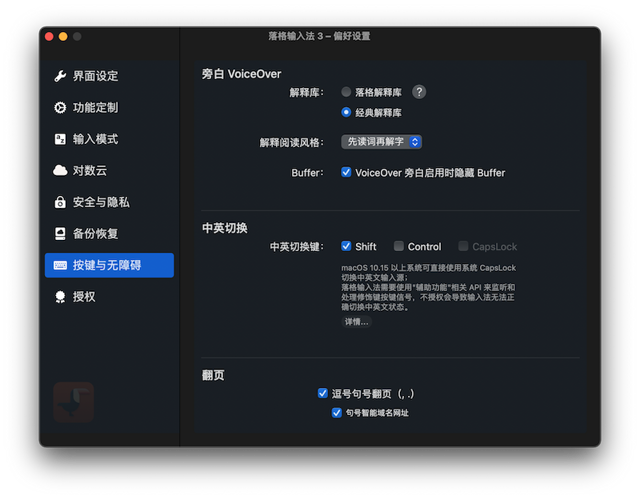This screenshot has height=499, width=640.
Task: Click the lock icon for 安全与隐私
Action: tap(60, 202)
